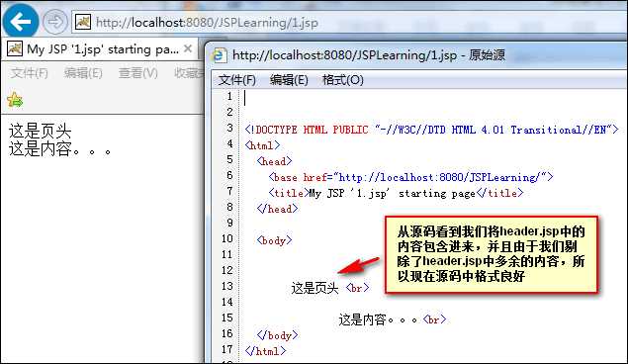
Task: Click the browser Forward arrow button
Action: (x=55, y=22)
